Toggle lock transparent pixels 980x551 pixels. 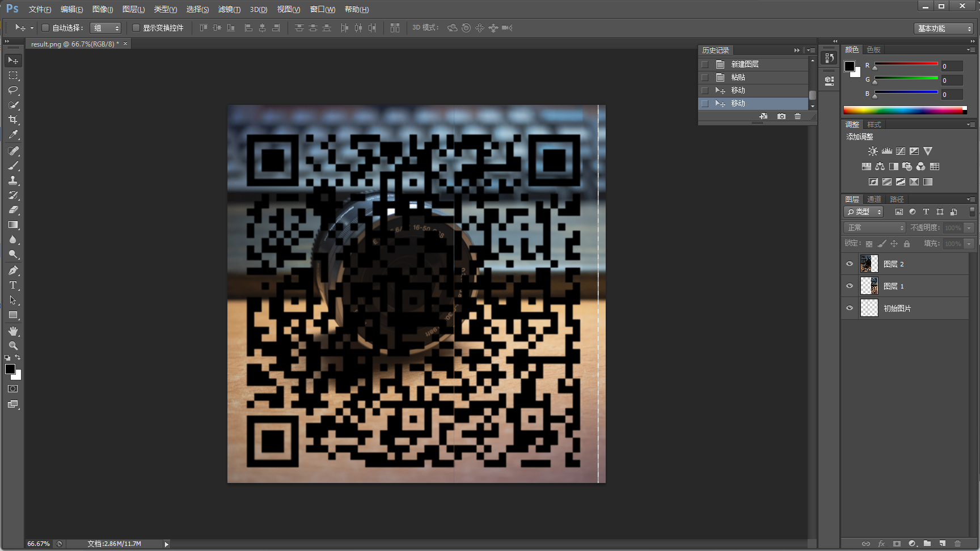point(869,244)
